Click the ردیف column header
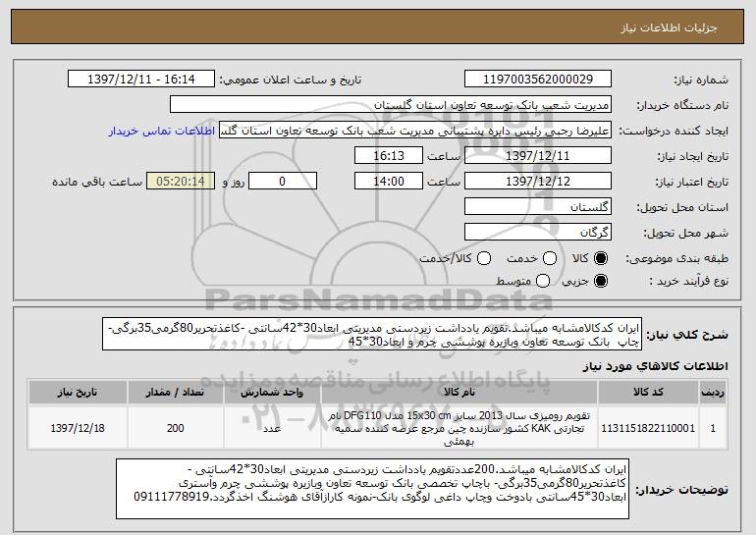The width and height of the screenshot is (756, 535). [713, 393]
